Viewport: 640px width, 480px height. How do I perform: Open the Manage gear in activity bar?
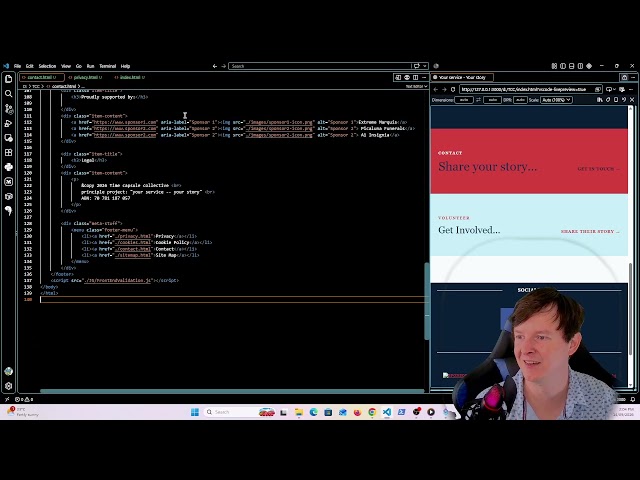click(x=9, y=386)
